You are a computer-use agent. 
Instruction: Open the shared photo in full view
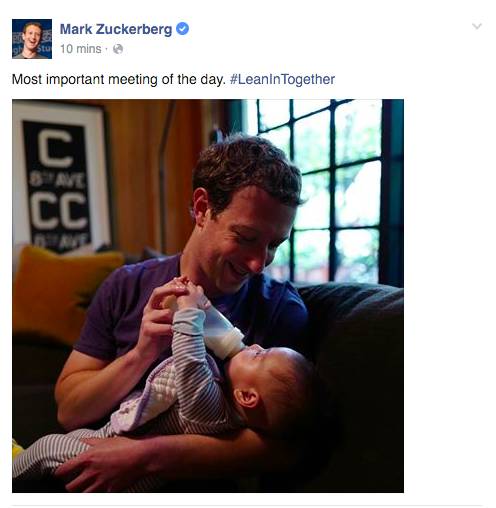(x=208, y=296)
